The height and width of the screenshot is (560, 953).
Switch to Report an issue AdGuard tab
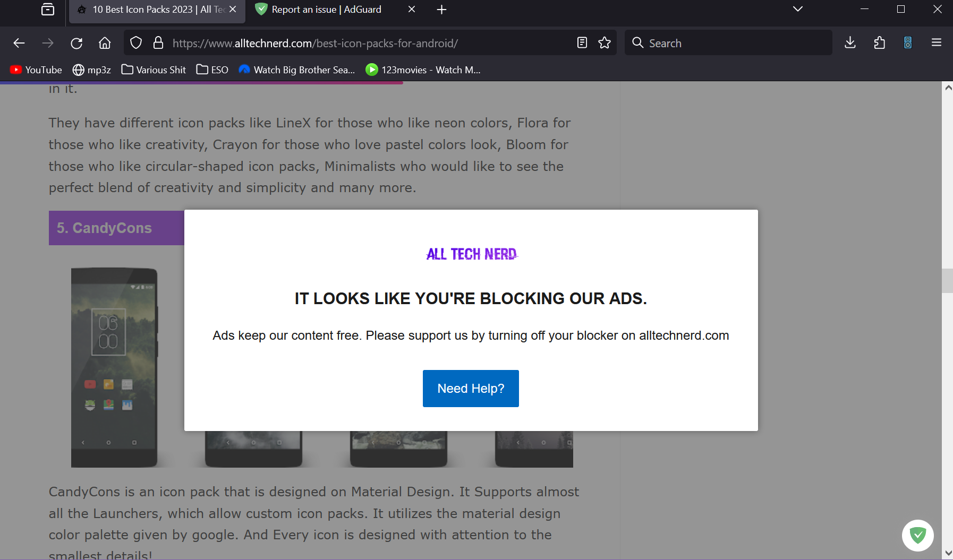point(326,10)
